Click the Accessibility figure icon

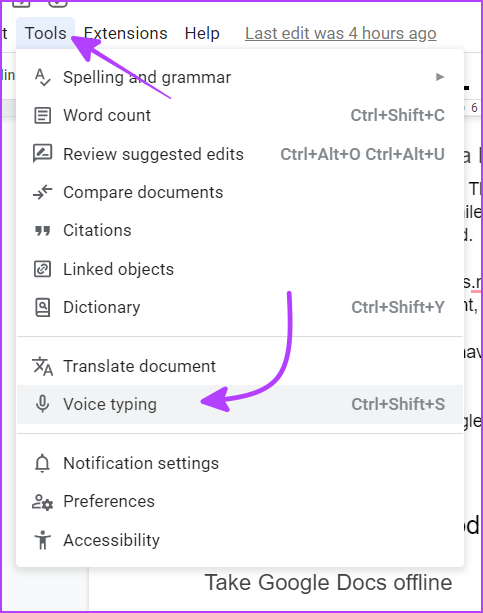[43, 540]
